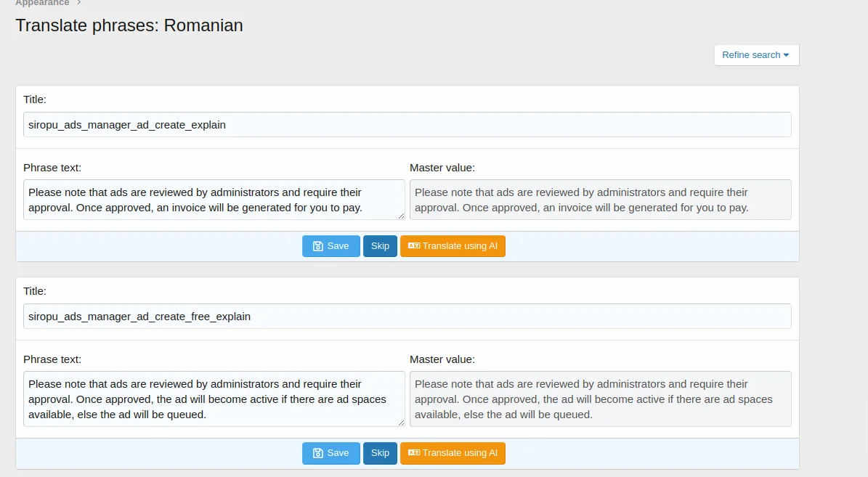Click the master value box mentioning an invoice
The height and width of the screenshot is (477, 868).
(x=600, y=200)
